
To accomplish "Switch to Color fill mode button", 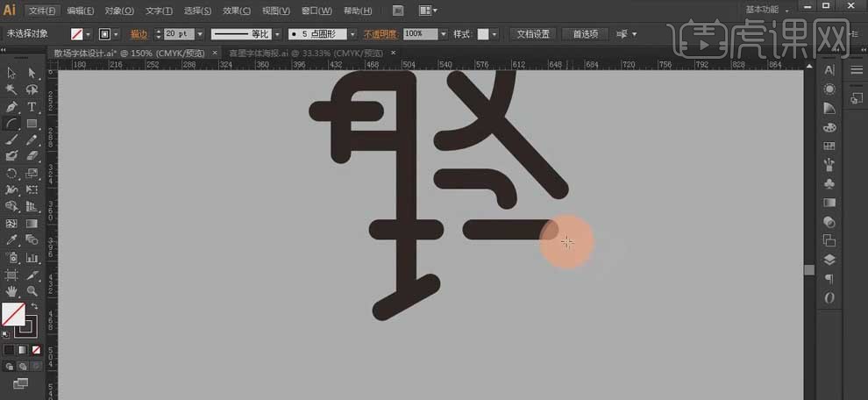I will tap(9, 350).
